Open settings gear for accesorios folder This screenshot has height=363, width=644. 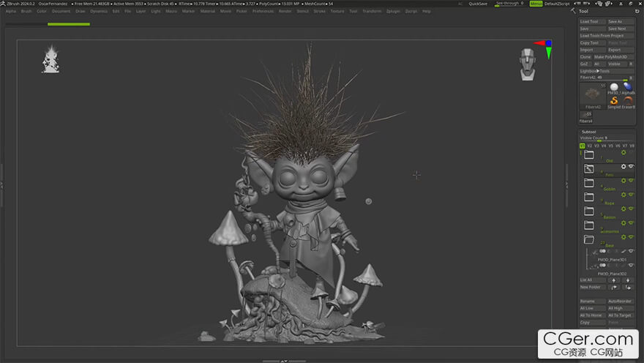coord(624,223)
